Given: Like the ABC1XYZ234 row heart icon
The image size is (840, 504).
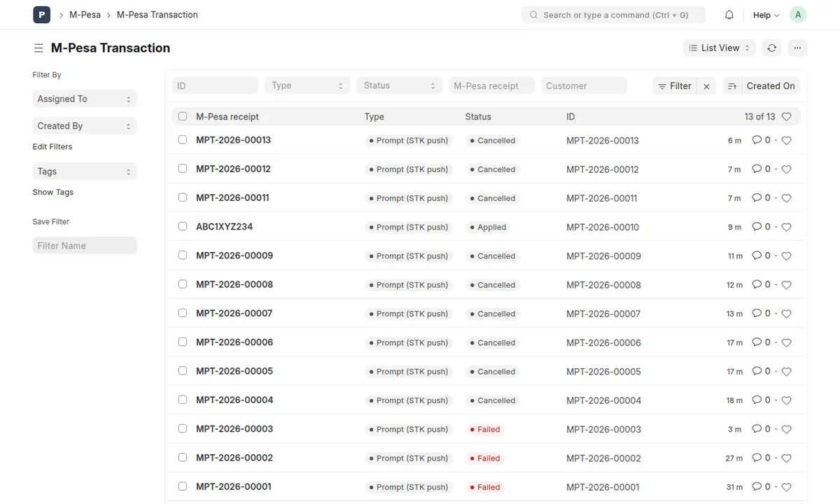Looking at the screenshot, I should [x=786, y=227].
